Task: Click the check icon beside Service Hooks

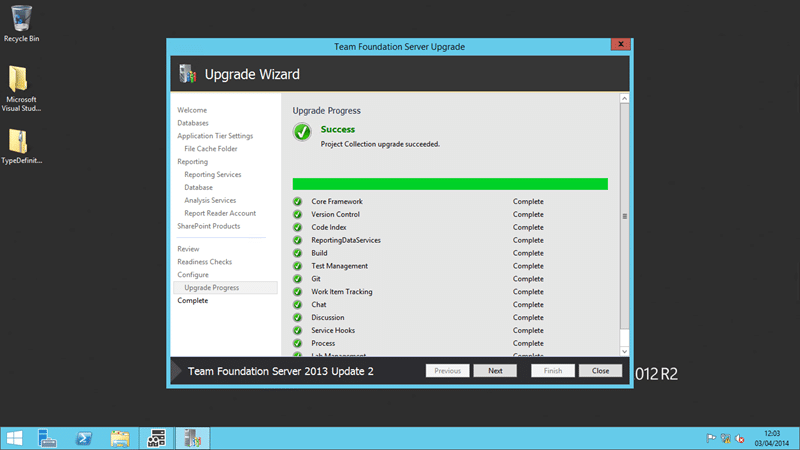Action: point(297,331)
